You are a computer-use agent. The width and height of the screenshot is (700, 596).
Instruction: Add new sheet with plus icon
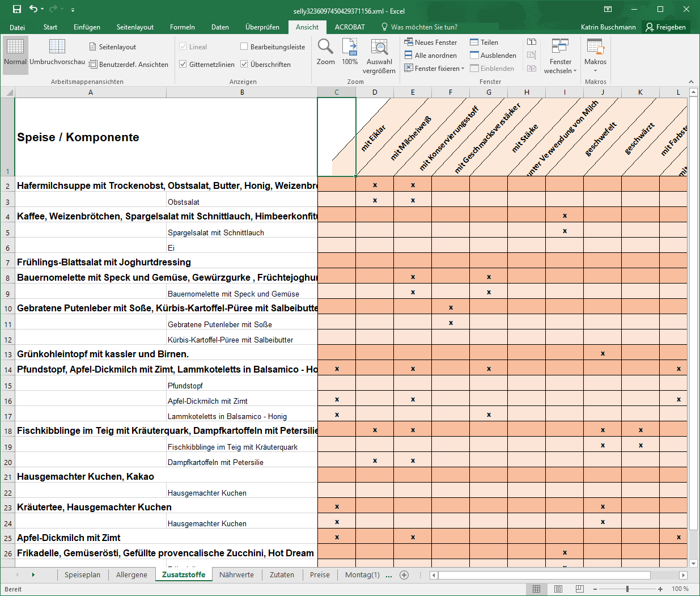(404, 574)
